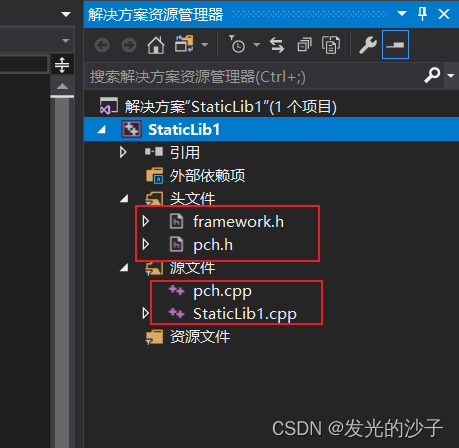Viewport: 459px width, 448px height.
Task: Collapse all nodes in Solution Explorer
Action: click(304, 45)
